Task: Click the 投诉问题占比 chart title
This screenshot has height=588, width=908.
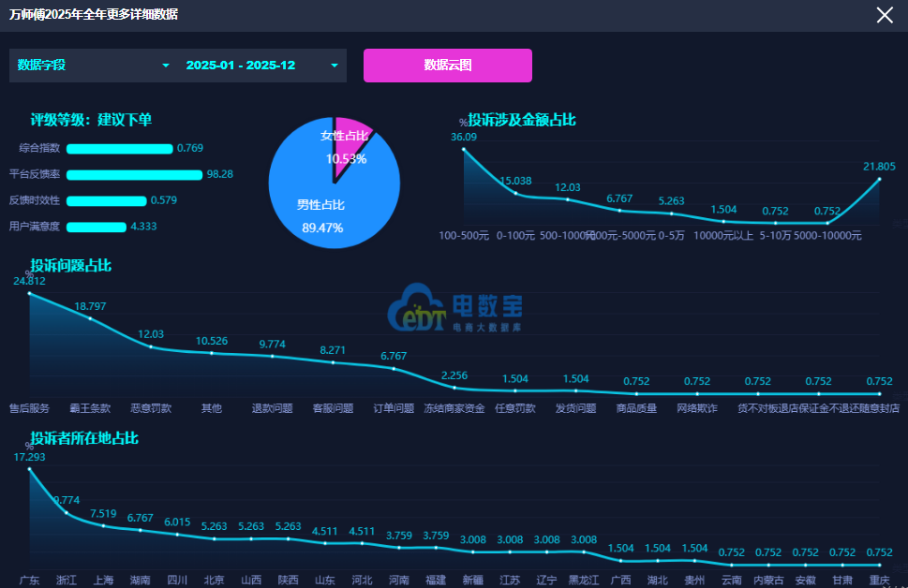Action: [x=71, y=266]
